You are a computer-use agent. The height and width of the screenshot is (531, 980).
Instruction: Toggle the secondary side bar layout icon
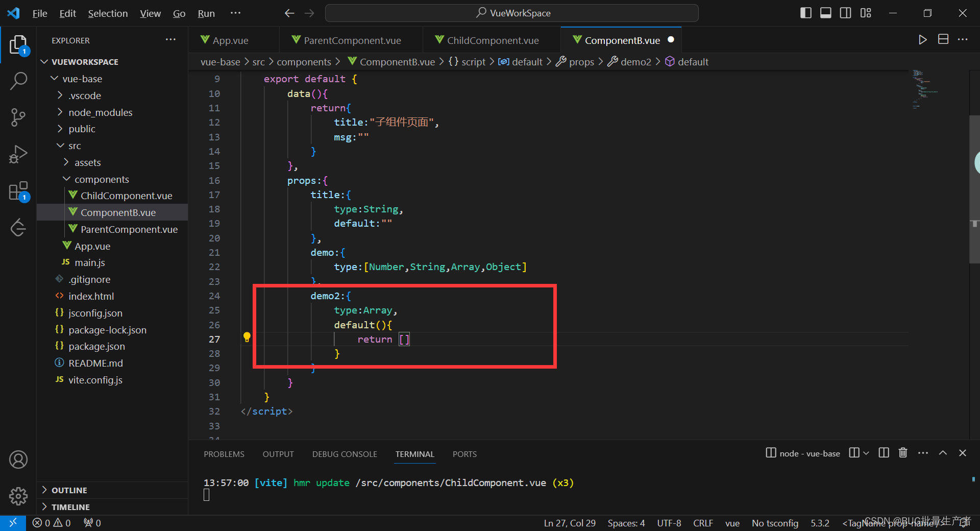(x=846, y=13)
